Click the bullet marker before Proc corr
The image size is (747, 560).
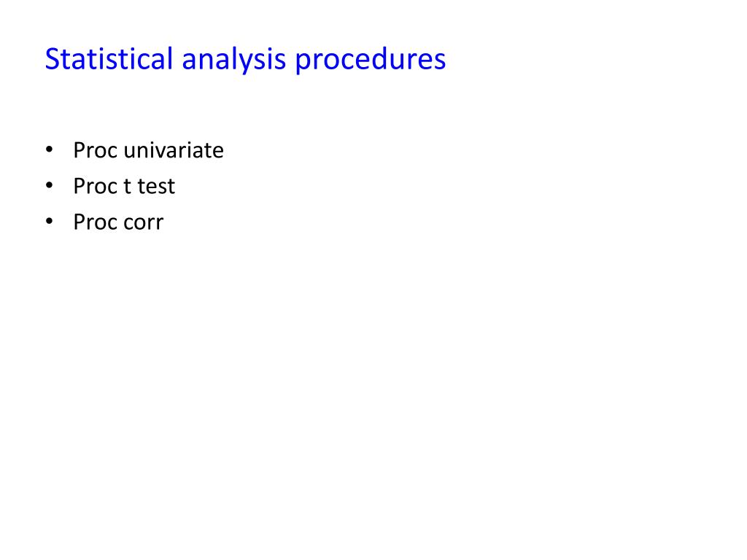[50, 222]
